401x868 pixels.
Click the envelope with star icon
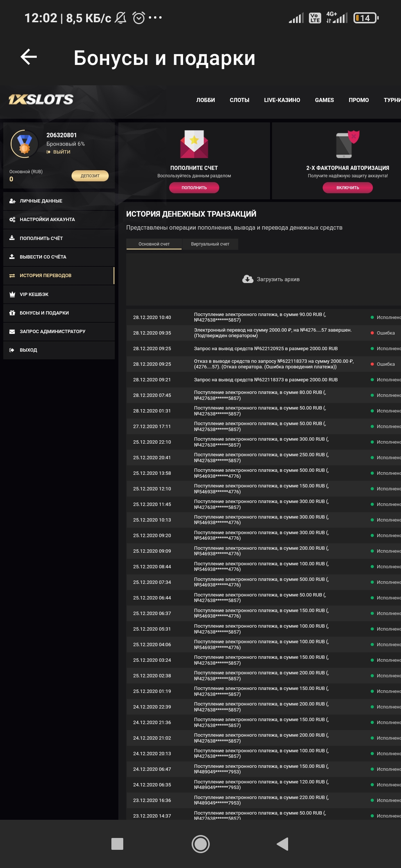point(194,144)
